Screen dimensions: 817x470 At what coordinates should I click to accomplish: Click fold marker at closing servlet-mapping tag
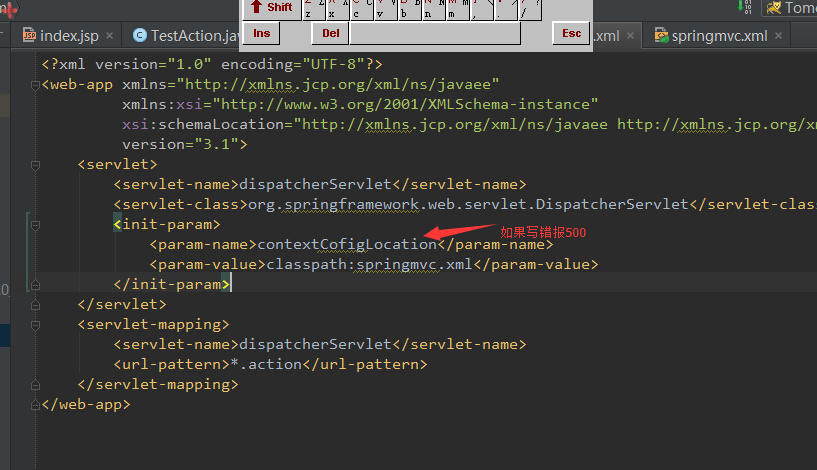pyautogui.click(x=35, y=385)
